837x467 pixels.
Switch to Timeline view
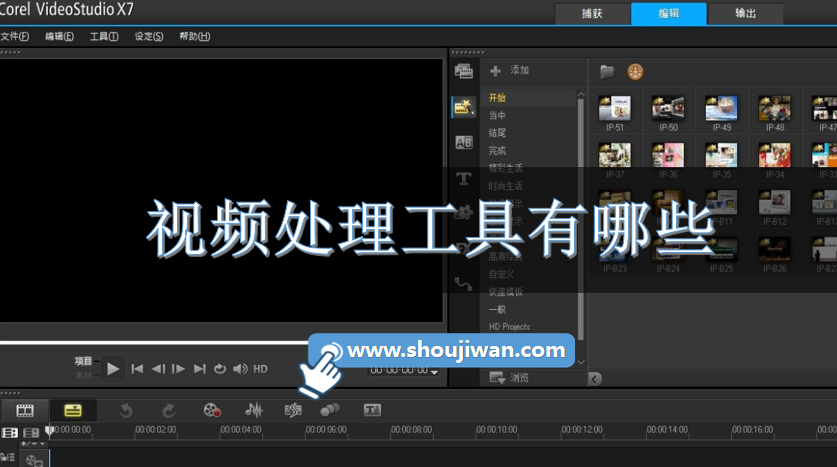click(73, 410)
